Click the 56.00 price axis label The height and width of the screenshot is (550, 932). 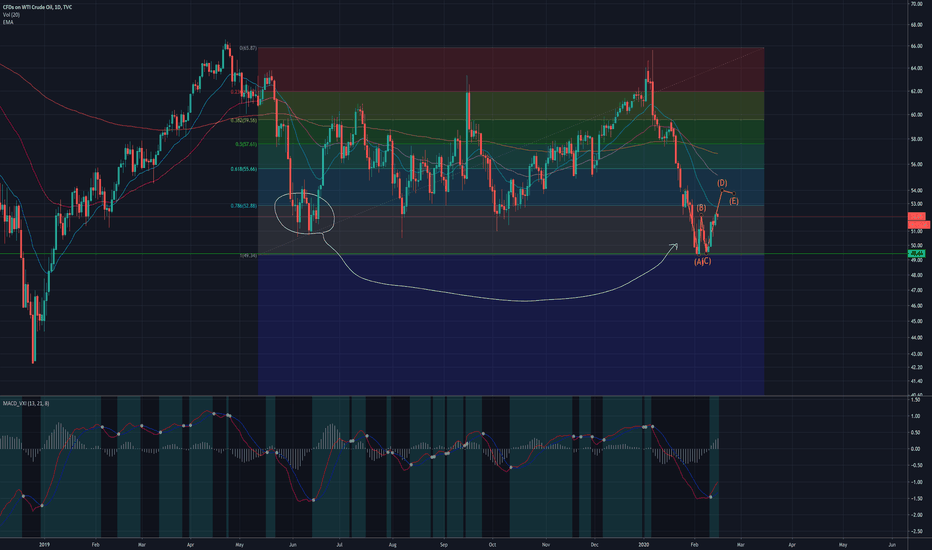click(x=916, y=164)
